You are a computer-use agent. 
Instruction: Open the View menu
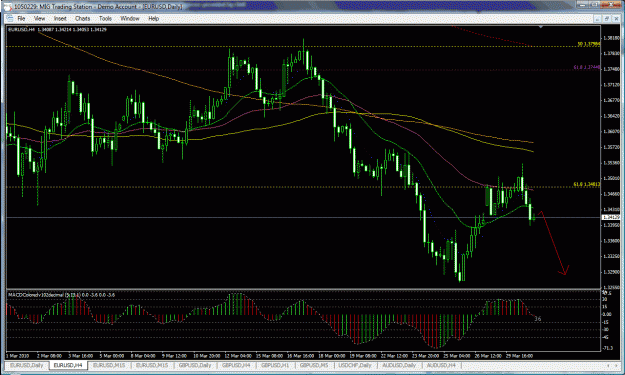click(39, 18)
